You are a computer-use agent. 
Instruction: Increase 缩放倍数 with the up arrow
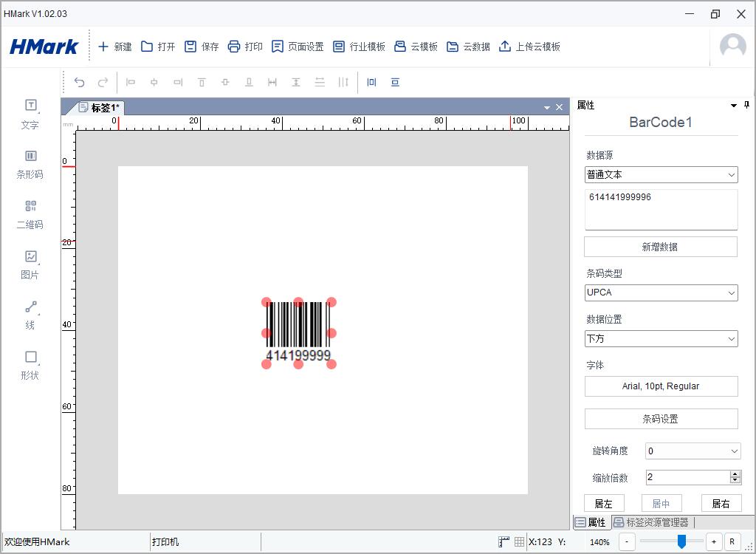click(x=735, y=474)
